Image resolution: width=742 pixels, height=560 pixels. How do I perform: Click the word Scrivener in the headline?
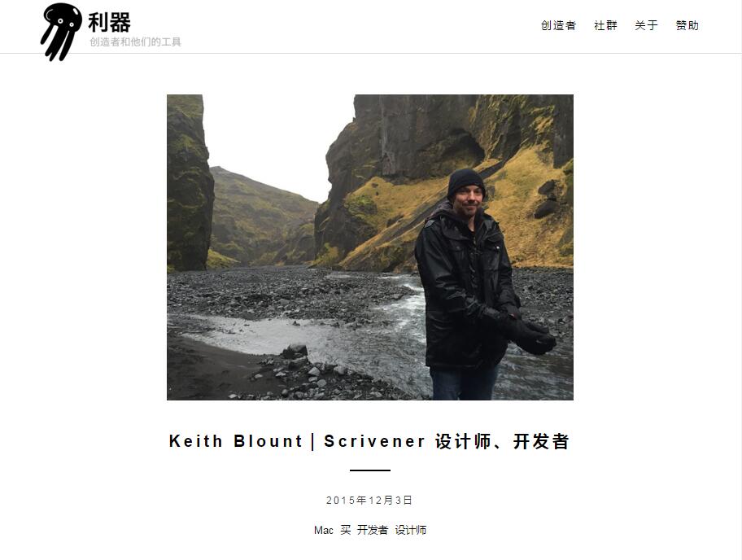[375, 441]
